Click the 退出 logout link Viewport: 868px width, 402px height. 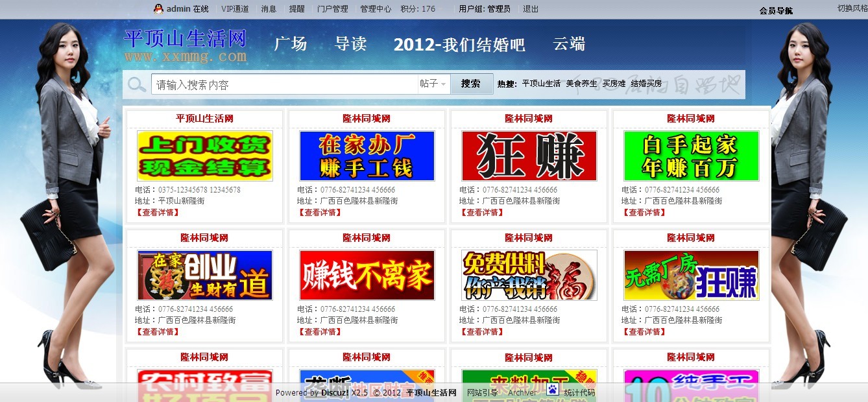[x=531, y=9]
